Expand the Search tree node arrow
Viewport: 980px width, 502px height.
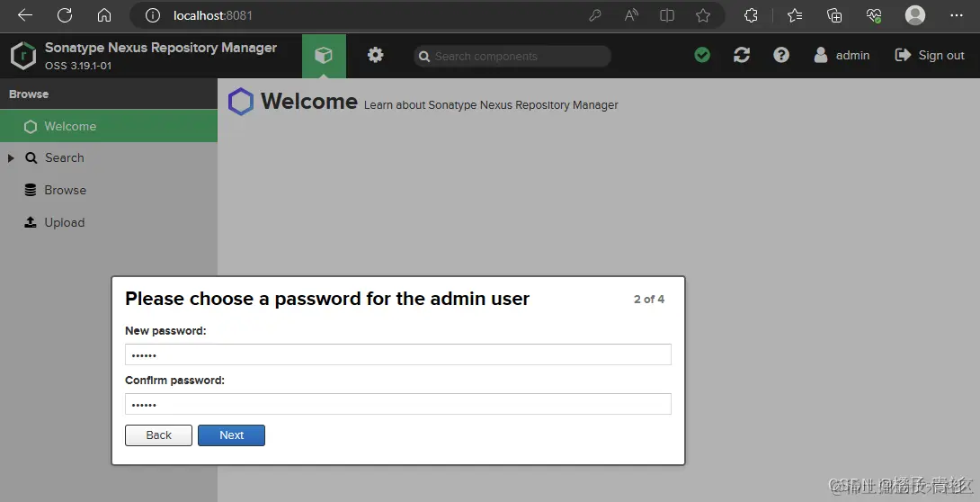(x=11, y=158)
